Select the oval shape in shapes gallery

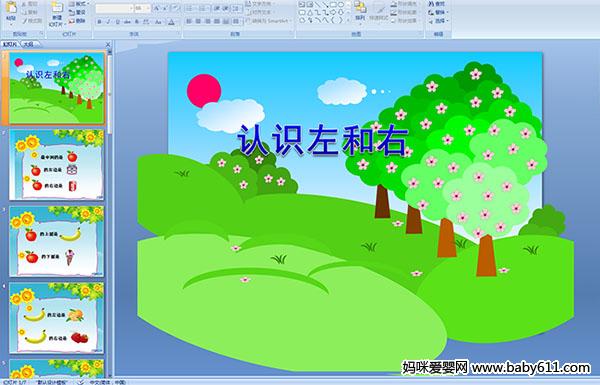pos(341,5)
